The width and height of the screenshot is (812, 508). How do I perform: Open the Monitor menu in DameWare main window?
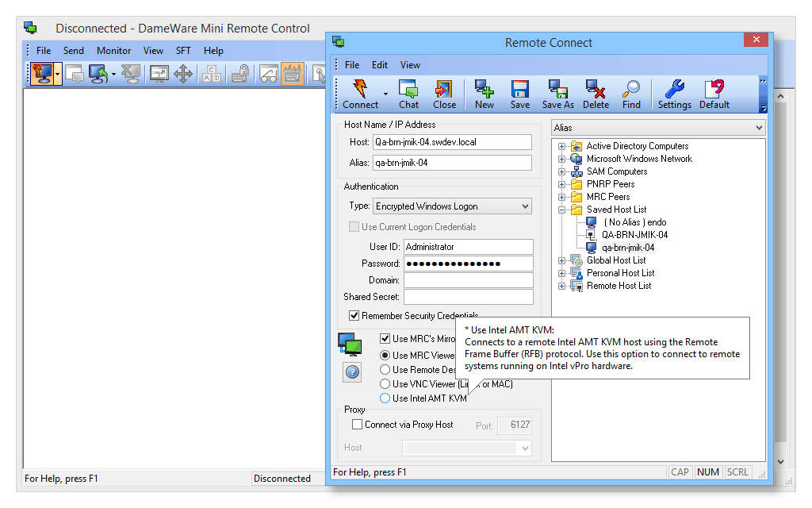point(113,50)
